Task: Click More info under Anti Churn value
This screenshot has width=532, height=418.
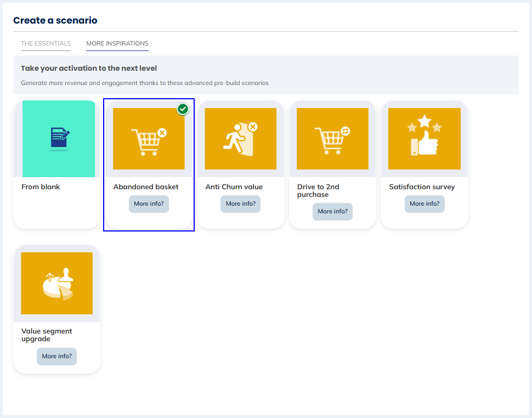Action: point(240,204)
